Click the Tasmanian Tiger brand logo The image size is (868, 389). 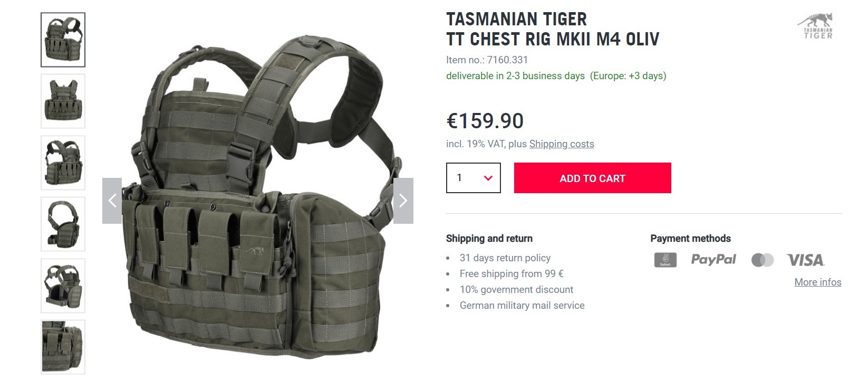(815, 26)
